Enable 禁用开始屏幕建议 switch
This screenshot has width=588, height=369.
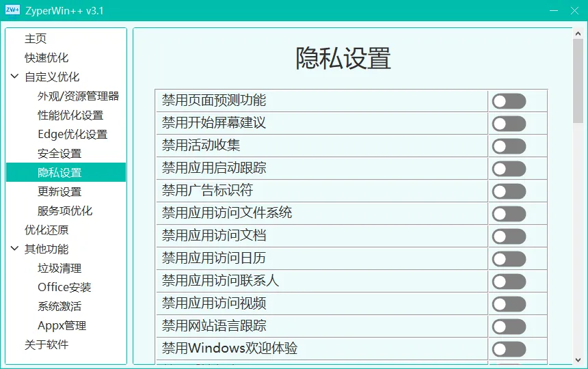(509, 124)
